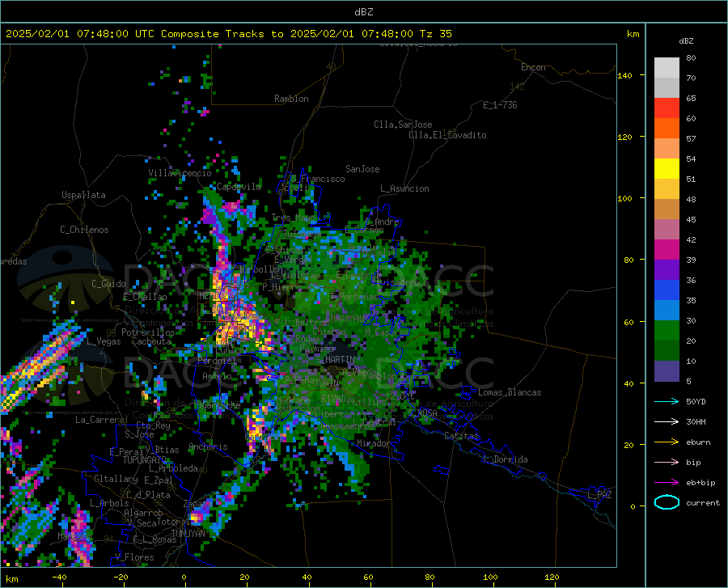Click the cyan 50YD arrow legend icon
Image resolution: width=728 pixels, height=588 pixels.
pyautogui.click(x=667, y=401)
